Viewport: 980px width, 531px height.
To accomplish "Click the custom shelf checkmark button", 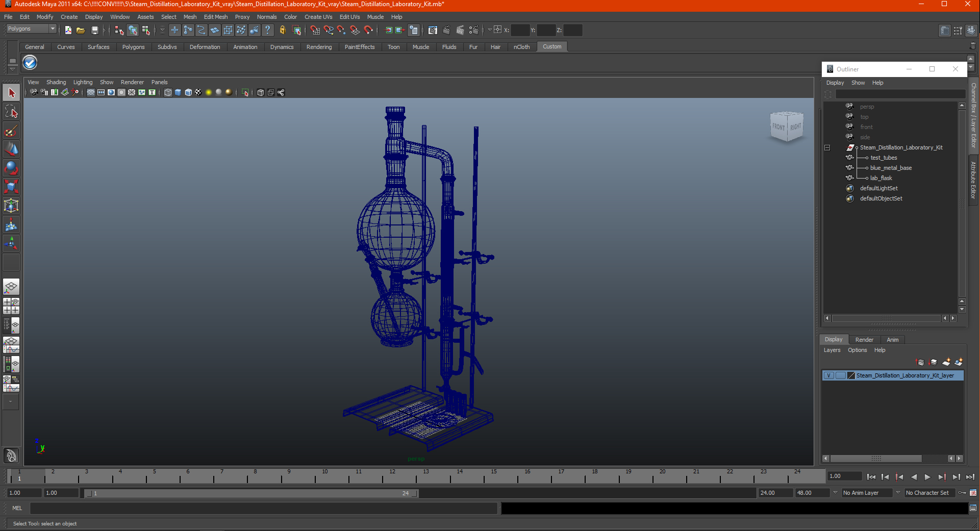I will tap(30, 63).
